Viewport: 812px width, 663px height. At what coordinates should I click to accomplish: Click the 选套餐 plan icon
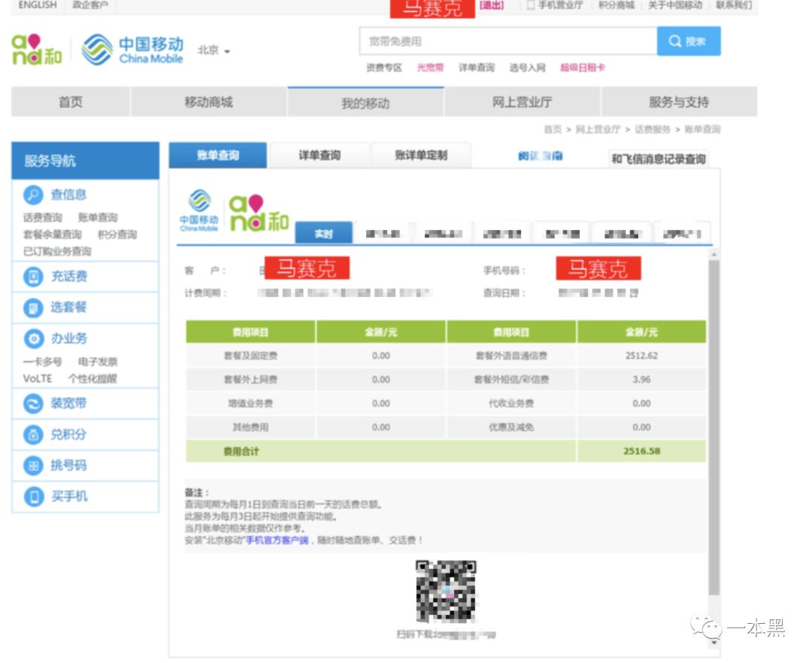(33, 307)
